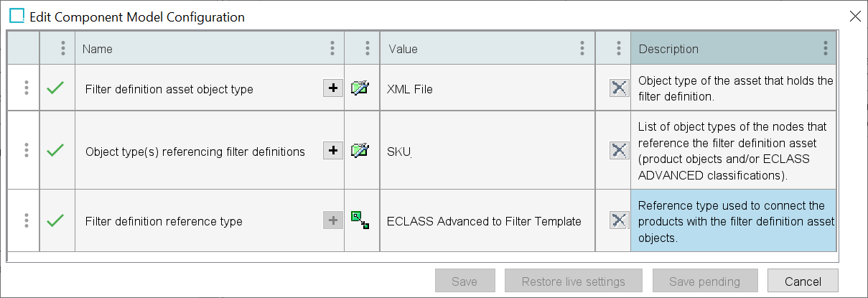Clear ECLASS Advanced to Filter Template value
868x298 pixels.
point(619,220)
